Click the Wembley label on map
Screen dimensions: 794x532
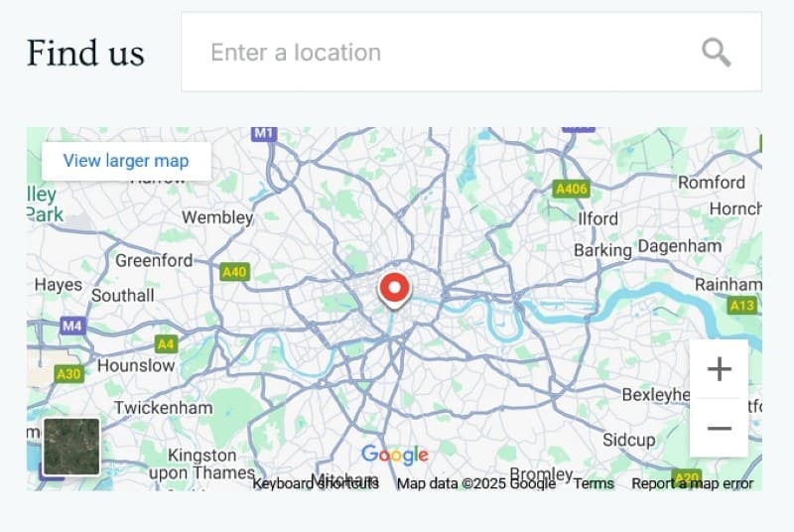coord(217,217)
